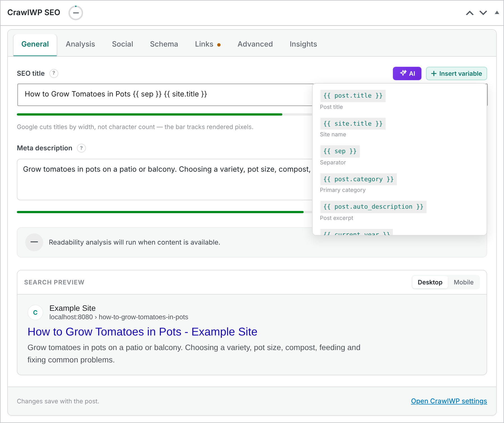504x423 pixels.
Task: Open the Analysis tab
Action: [80, 44]
